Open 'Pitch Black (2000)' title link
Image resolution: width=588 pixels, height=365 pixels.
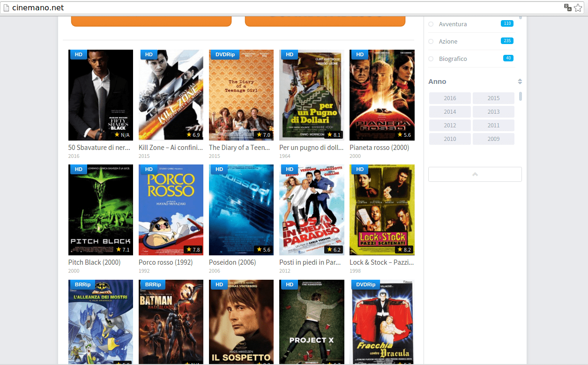click(x=94, y=262)
